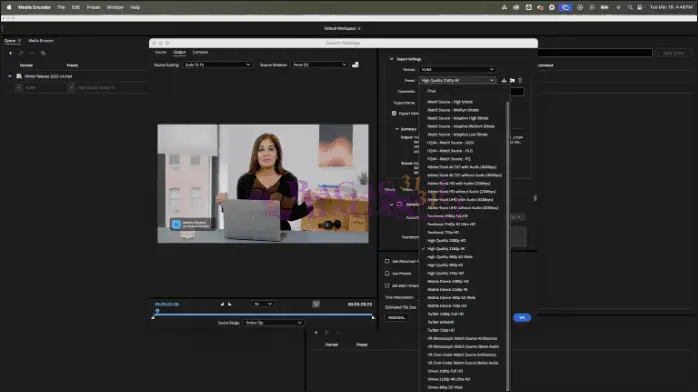Select High Quality 1080p HD preset
The image size is (698, 392).
[446, 241]
